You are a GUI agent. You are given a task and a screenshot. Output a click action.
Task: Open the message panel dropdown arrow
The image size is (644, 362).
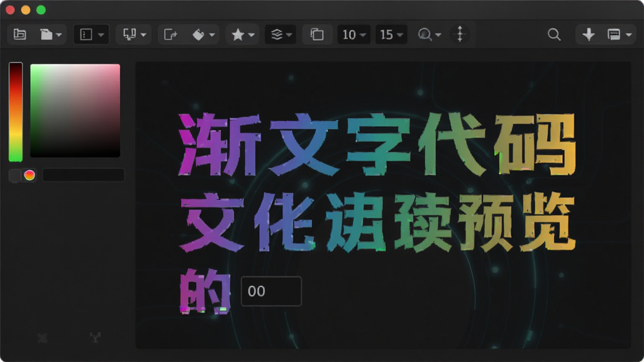[629, 35]
